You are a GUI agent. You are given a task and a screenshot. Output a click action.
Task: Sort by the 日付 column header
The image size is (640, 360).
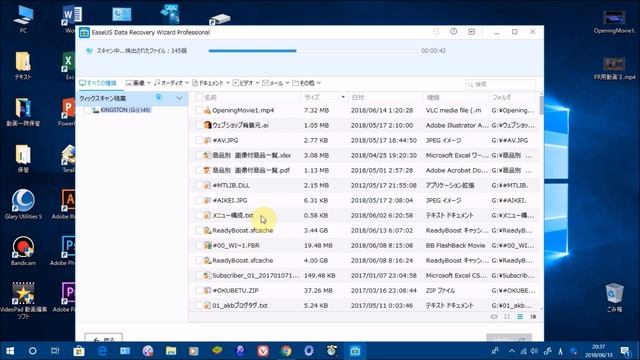click(x=358, y=97)
